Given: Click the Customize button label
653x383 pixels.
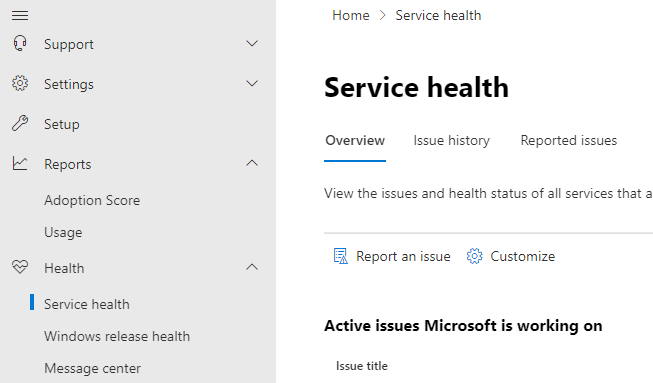Looking at the screenshot, I should (x=522, y=256).
